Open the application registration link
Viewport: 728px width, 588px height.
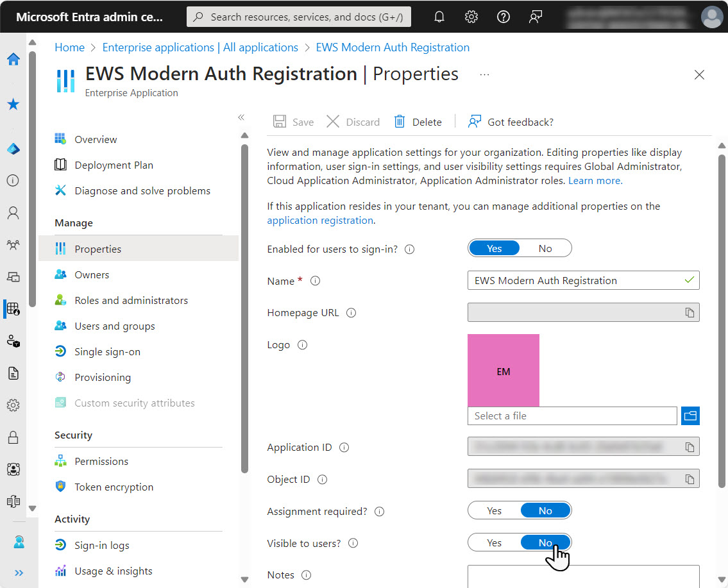click(320, 221)
